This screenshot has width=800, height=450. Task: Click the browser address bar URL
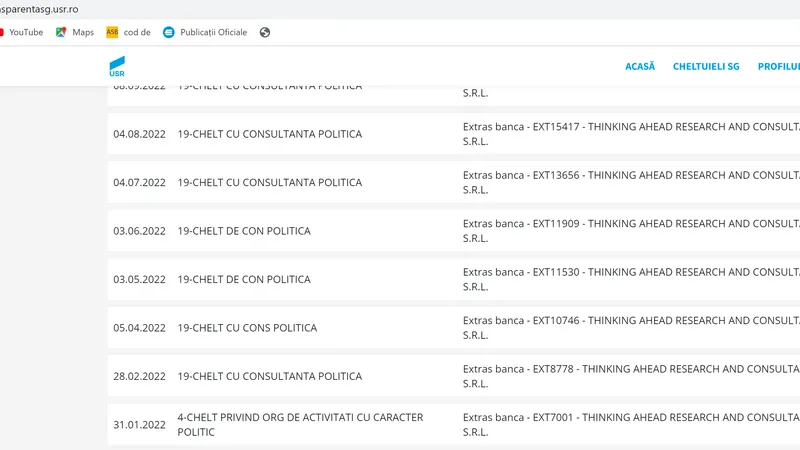coord(39,9)
